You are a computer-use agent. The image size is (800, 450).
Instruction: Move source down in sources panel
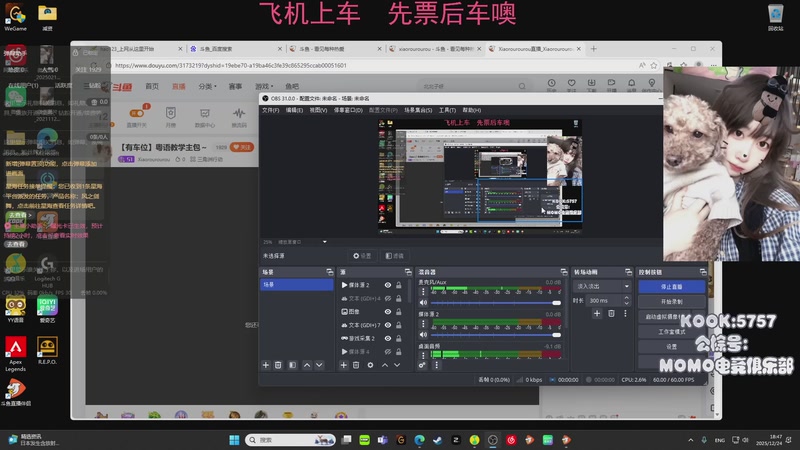pyautogui.click(x=397, y=365)
